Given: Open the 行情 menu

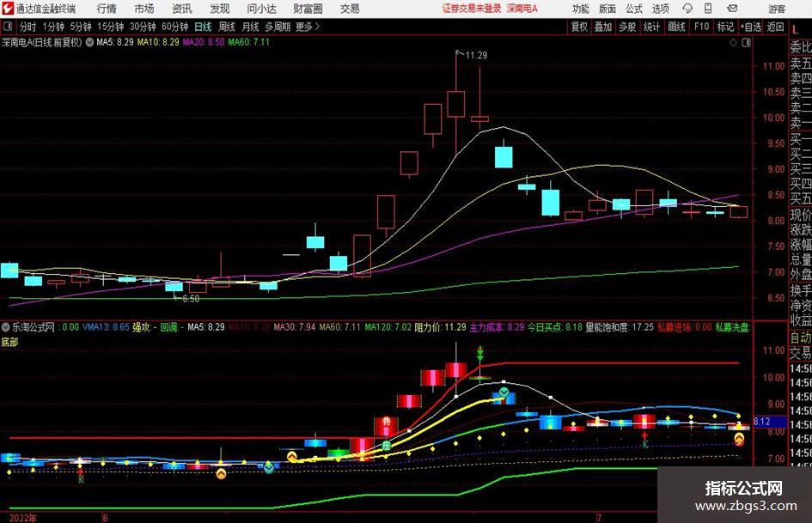Looking at the screenshot, I should pyautogui.click(x=107, y=9).
